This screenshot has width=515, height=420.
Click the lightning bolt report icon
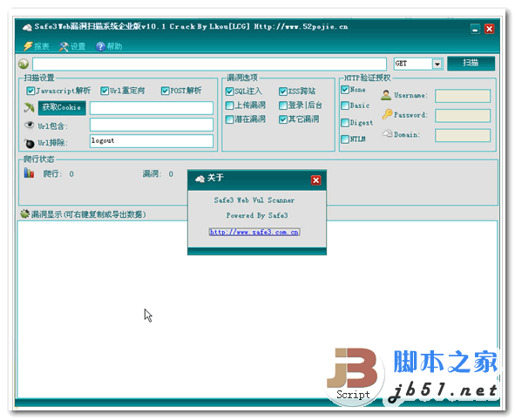28,46
